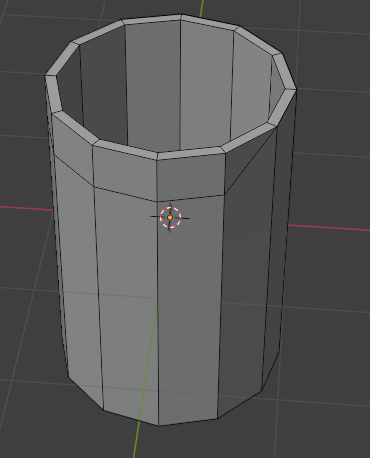This screenshot has width=370, height=458.
Task: Select the inner back wall face right of center
Action: tap(206, 83)
